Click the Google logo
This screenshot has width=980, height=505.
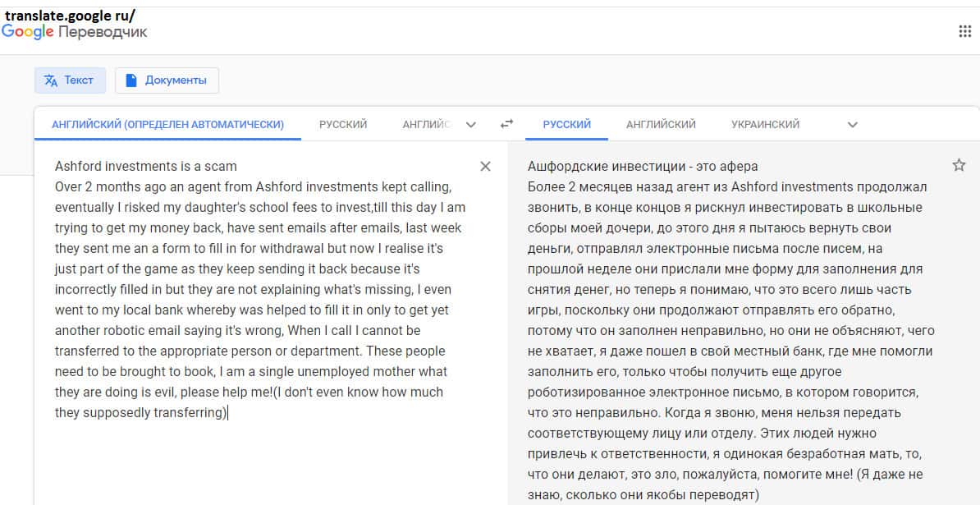(28, 32)
